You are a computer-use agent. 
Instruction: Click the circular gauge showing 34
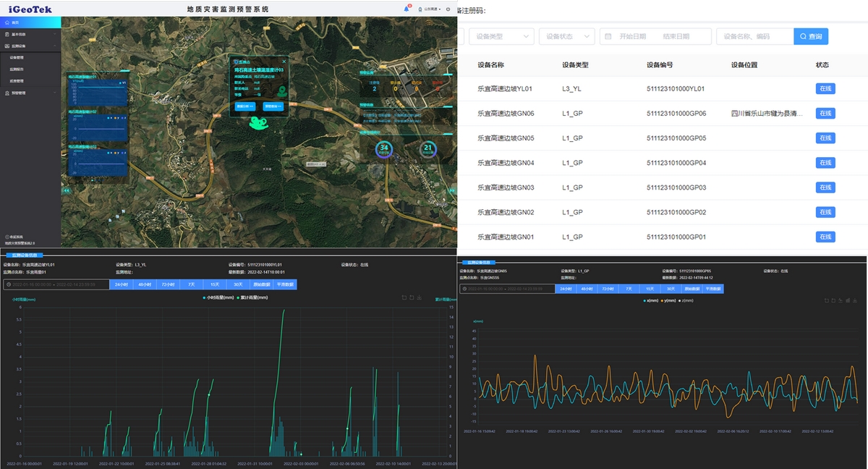384,148
